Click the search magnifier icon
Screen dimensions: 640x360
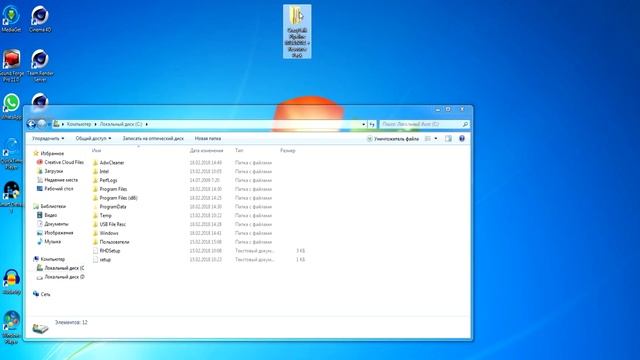[x=465, y=124]
